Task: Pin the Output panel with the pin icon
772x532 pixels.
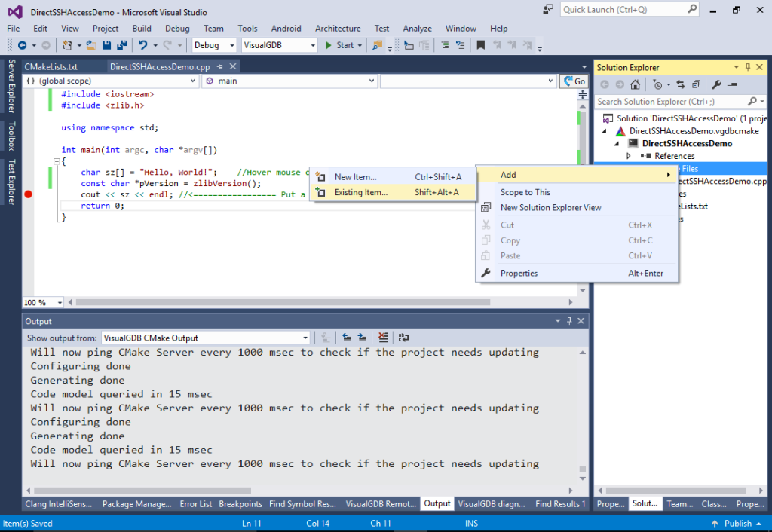Action: pos(569,320)
